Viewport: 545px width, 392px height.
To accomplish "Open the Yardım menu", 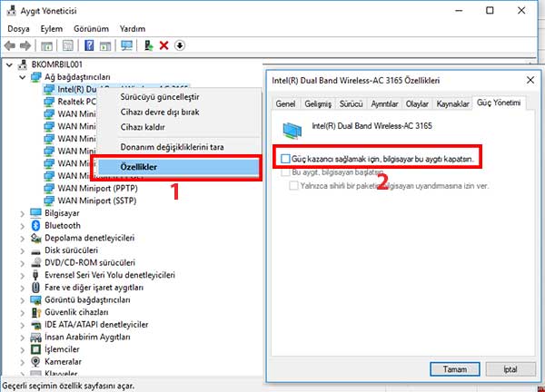I will pyautogui.click(x=133, y=29).
